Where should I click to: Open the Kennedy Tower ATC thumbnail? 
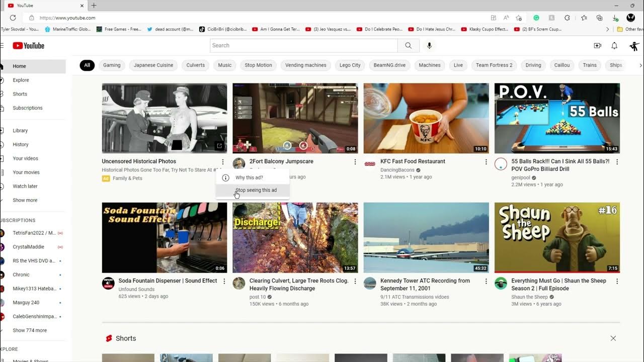[x=426, y=238]
